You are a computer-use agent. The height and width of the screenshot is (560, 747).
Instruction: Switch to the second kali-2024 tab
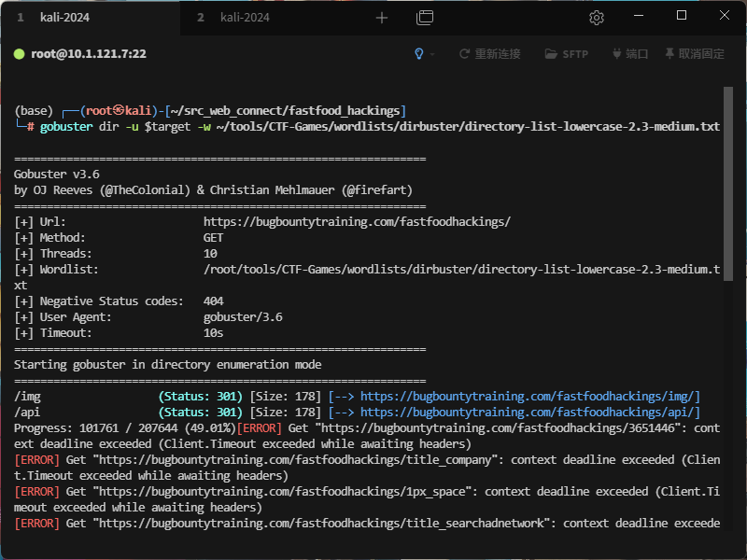click(x=243, y=17)
